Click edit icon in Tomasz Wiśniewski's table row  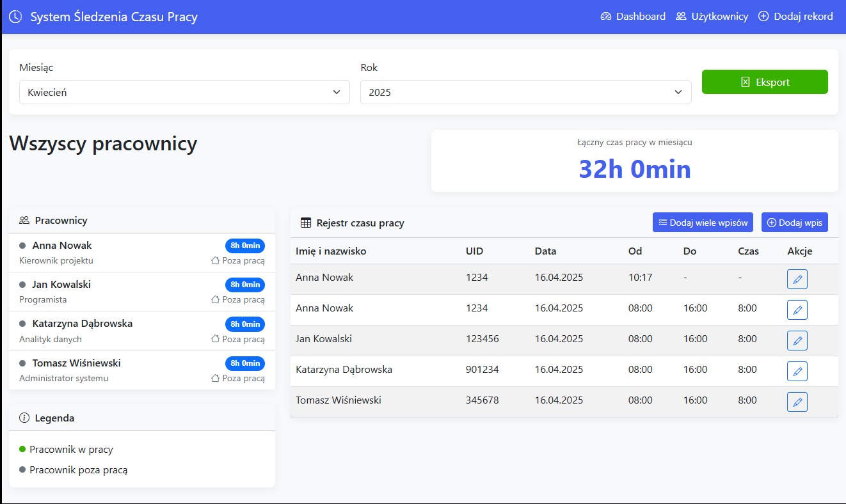[x=797, y=402]
